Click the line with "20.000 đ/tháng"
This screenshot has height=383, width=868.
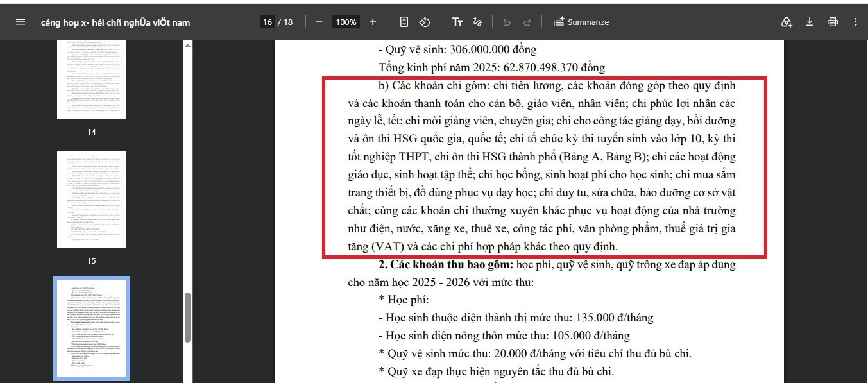click(535, 353)
